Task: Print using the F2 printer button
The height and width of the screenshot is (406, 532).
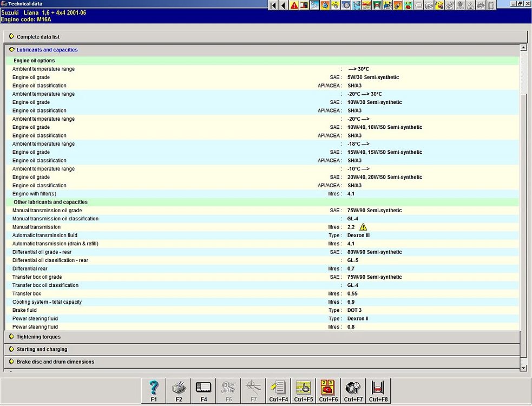Action: 179,391
